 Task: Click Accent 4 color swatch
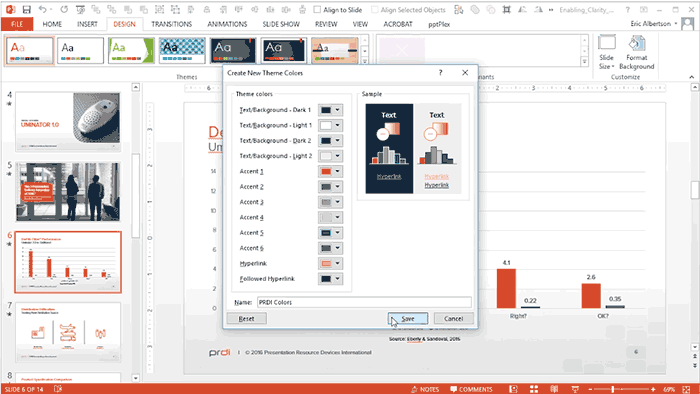326,217
